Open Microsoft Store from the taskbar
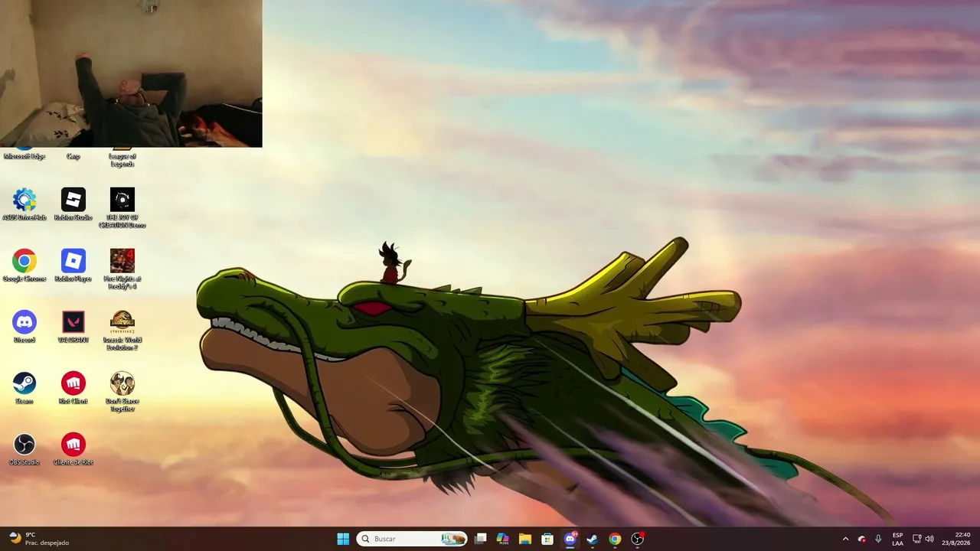Viewport: 980px width, 551px height. pos(547,539)
